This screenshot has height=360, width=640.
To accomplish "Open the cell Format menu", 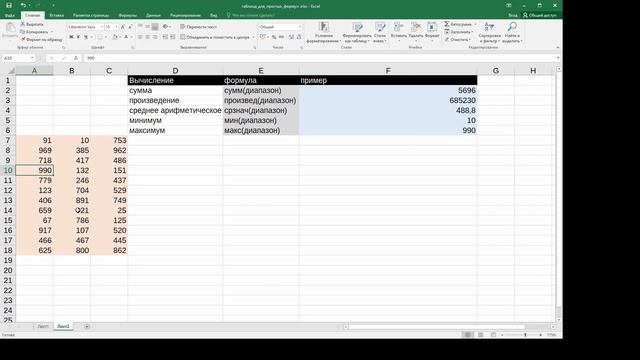I will click(432, 32).
